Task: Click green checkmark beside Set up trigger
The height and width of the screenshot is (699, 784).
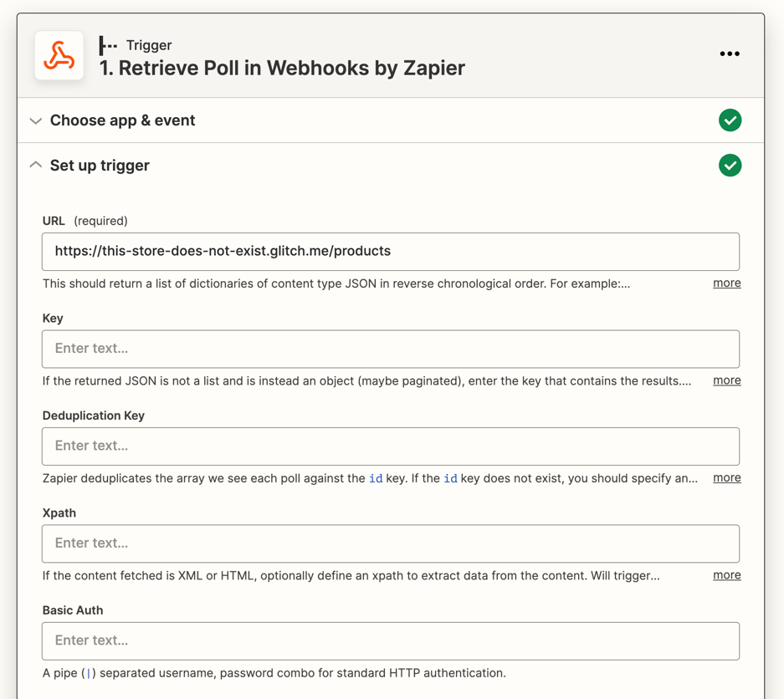Action: pos(730,166)
